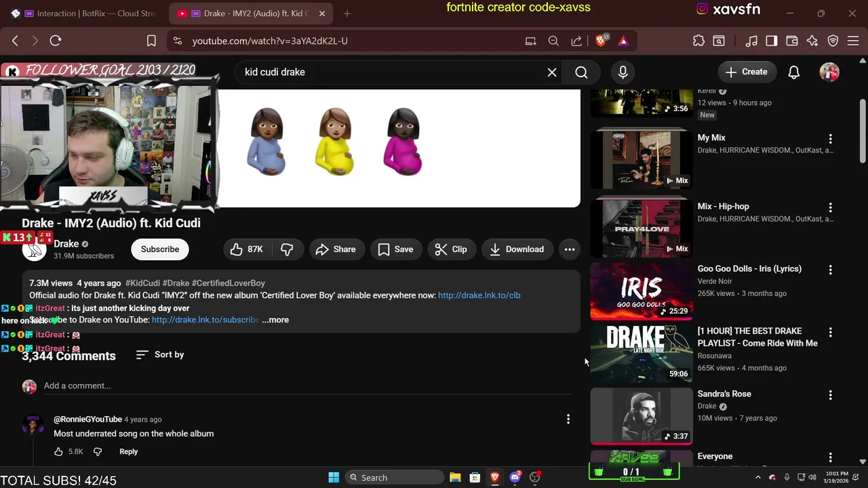Open Brave Rewards triangle icon
Viewport: 868px width, 488px height.
coord(623,41)
